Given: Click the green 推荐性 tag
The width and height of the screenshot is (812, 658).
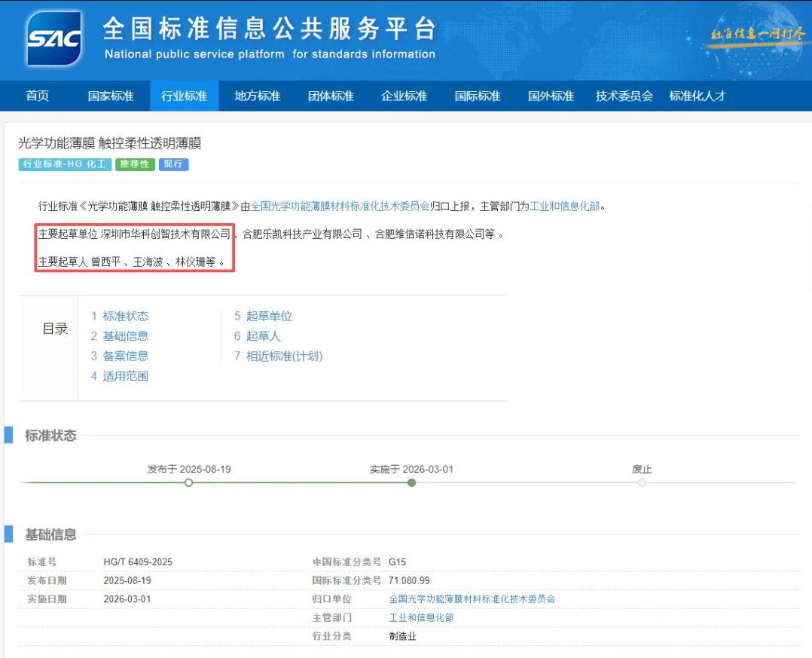Looking at the screenshot, I should pos(135,164).
